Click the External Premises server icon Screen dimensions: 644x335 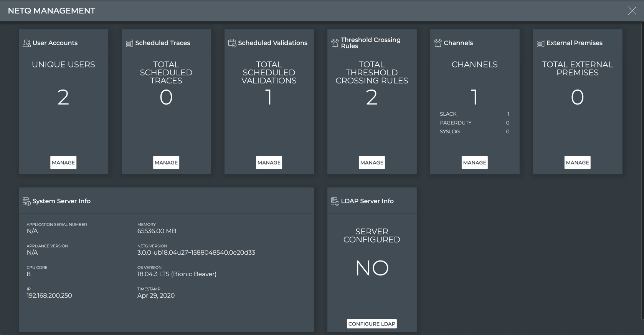(x=541, y=43)
